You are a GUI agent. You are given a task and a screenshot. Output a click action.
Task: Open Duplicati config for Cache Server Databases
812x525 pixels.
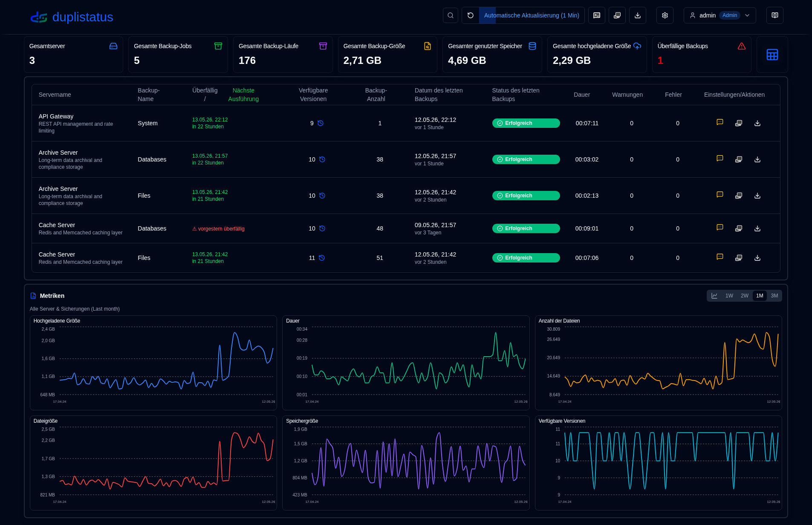[x=739, y=228]
